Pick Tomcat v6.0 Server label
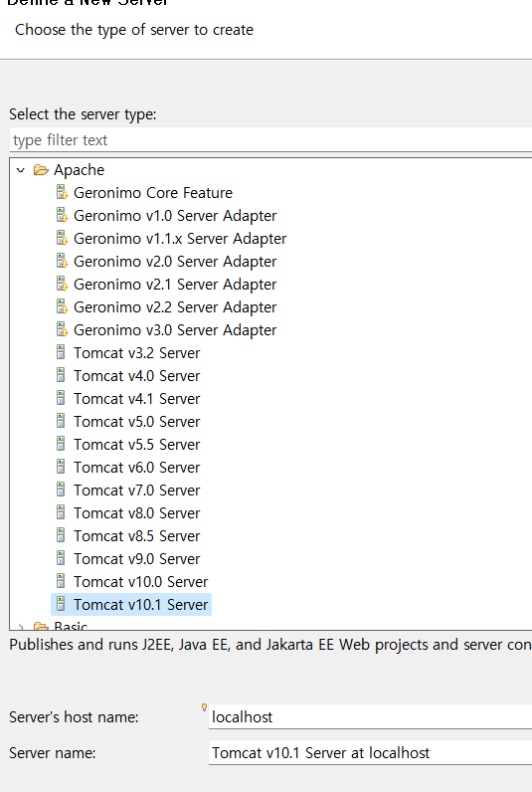This screenshot has width=532, height=792. coord(137,468)
